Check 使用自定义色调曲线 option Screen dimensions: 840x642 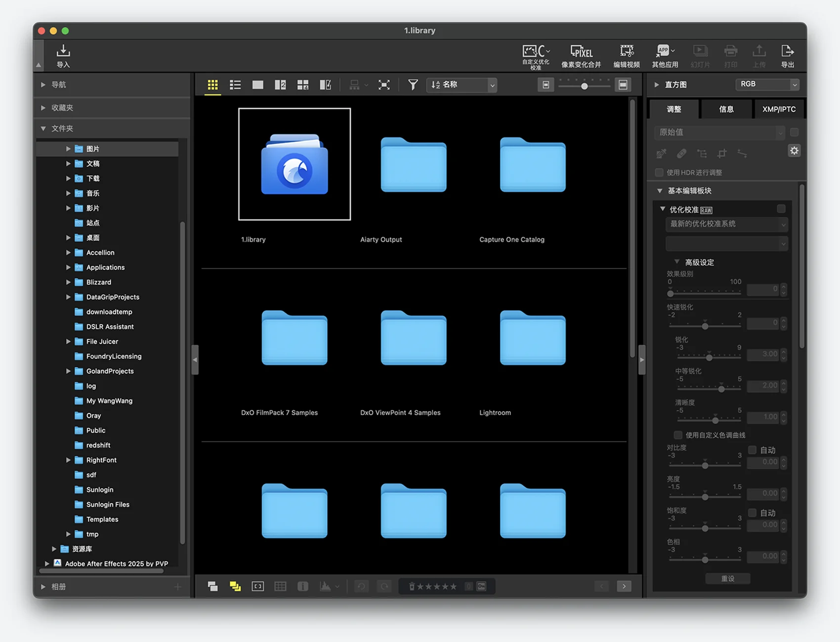[678, 435]
